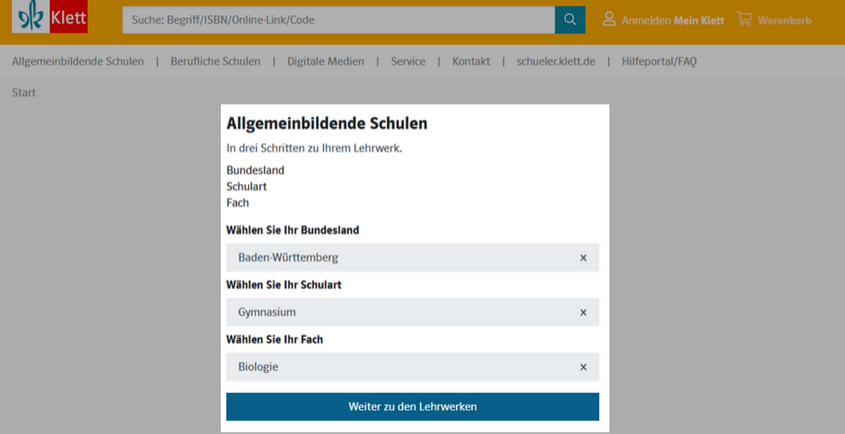This screenshot has width=845, height=434.
Task: Click the Klett logo
Action: tap(50, 19)
